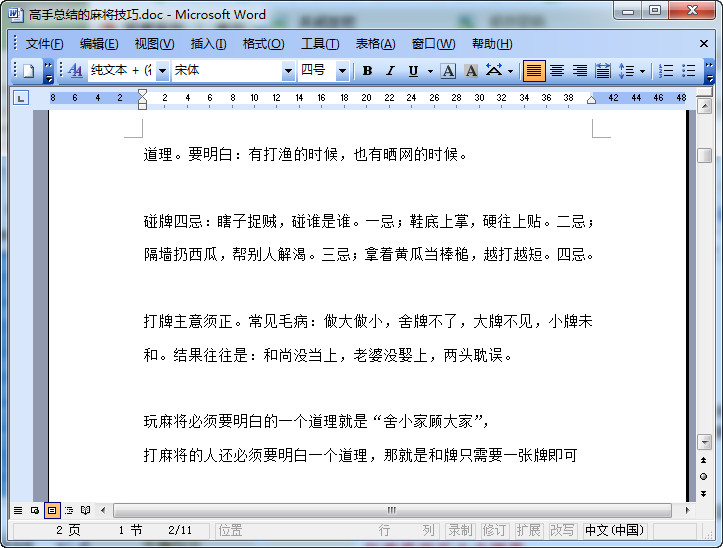
Task: Align paragraph to the right
Action: (x=580, y=71)
